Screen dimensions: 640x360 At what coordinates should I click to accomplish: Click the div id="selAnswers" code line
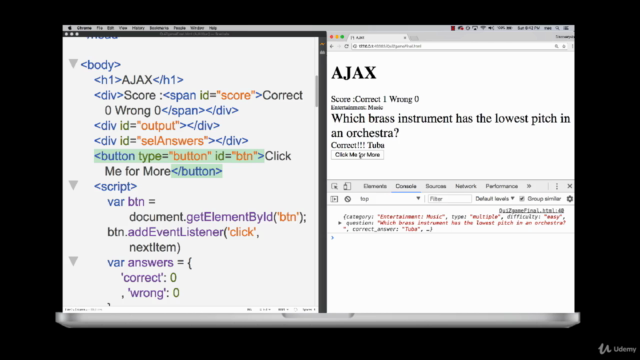click(171, 141)
